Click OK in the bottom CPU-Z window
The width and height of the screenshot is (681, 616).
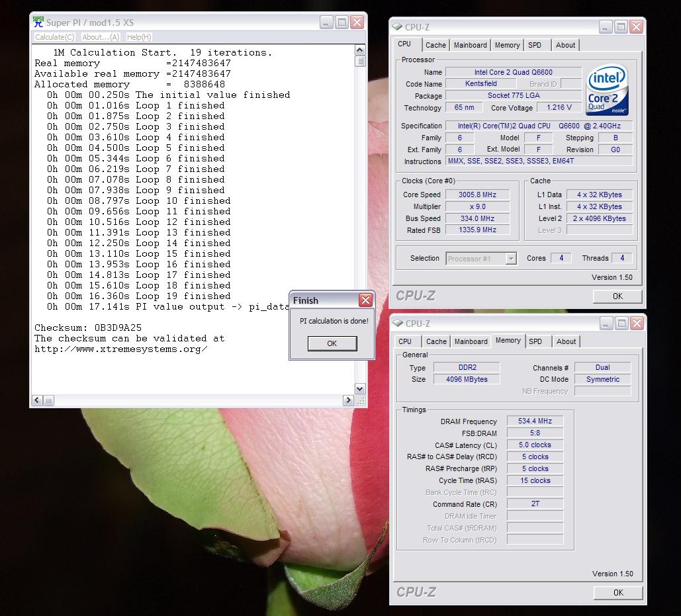pyautogui.click(x=618, y=593)
